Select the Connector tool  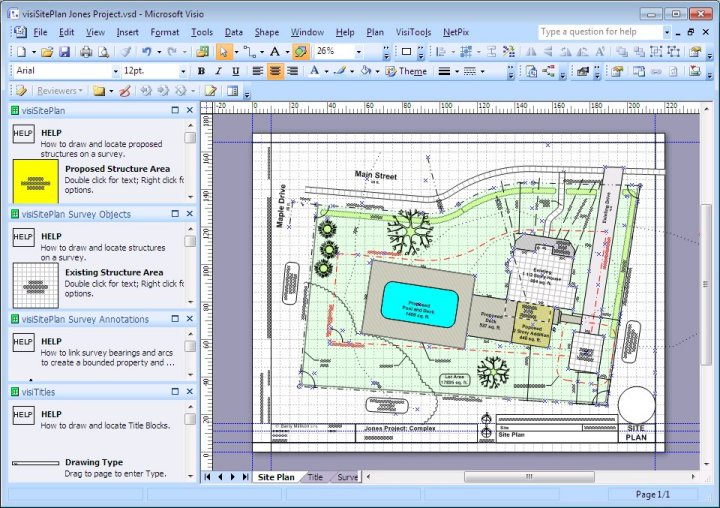point(249,51)
